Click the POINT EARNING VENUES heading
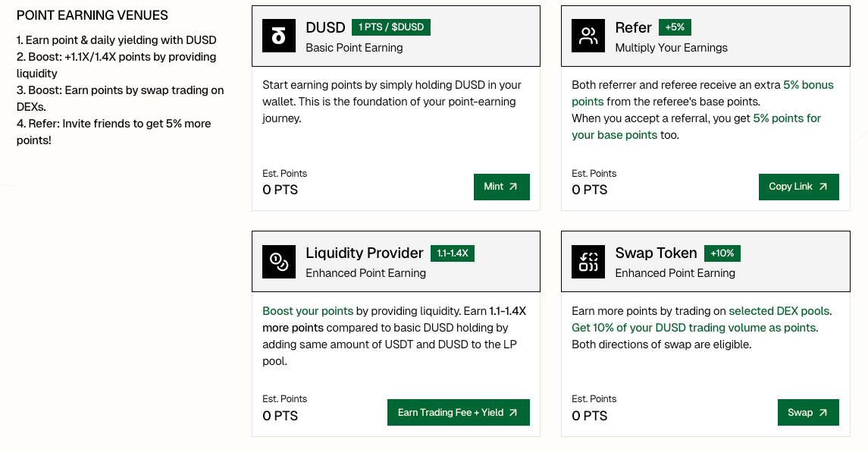 coord(92,16)
